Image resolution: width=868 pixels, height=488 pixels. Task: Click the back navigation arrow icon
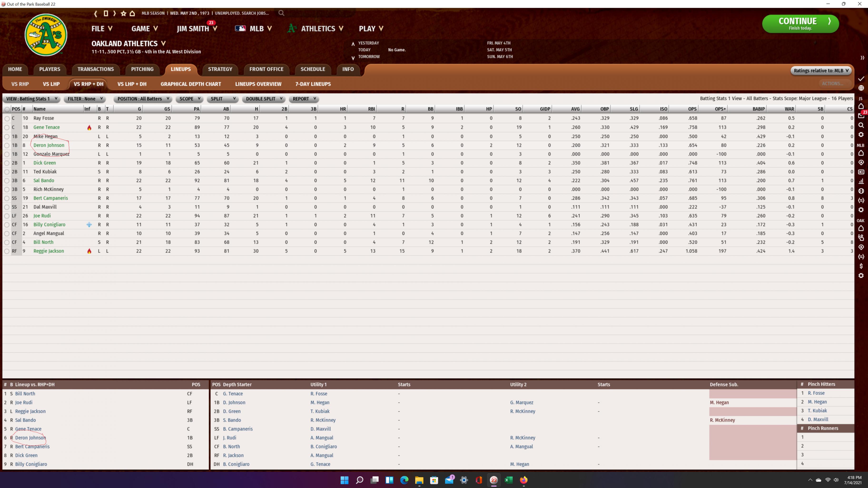coord(96,13)
